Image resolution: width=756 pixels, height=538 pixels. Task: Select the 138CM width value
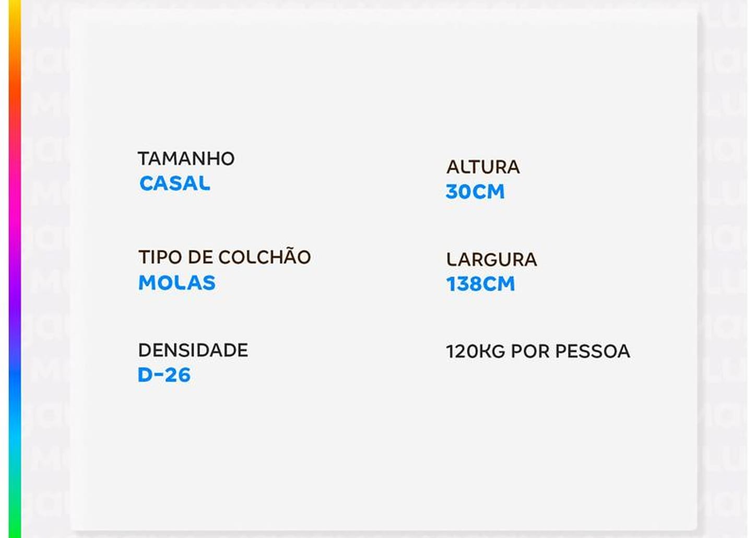[480, 284]
